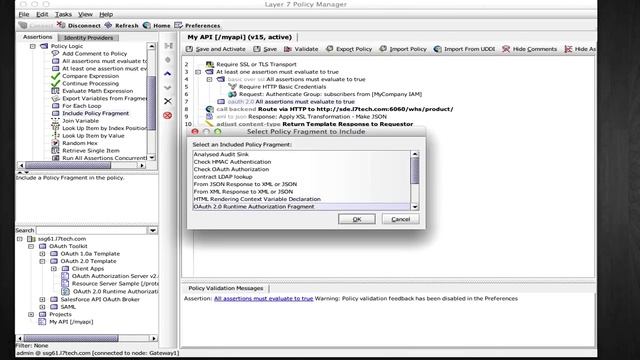Image resolution: width=640 pixels, height=360 pixels.
Task: Open the Tasks menu
Action: tap(63, 14)
